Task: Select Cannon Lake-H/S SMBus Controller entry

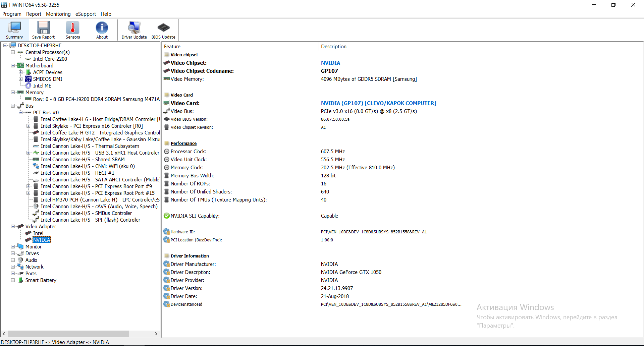Action: 86,213
